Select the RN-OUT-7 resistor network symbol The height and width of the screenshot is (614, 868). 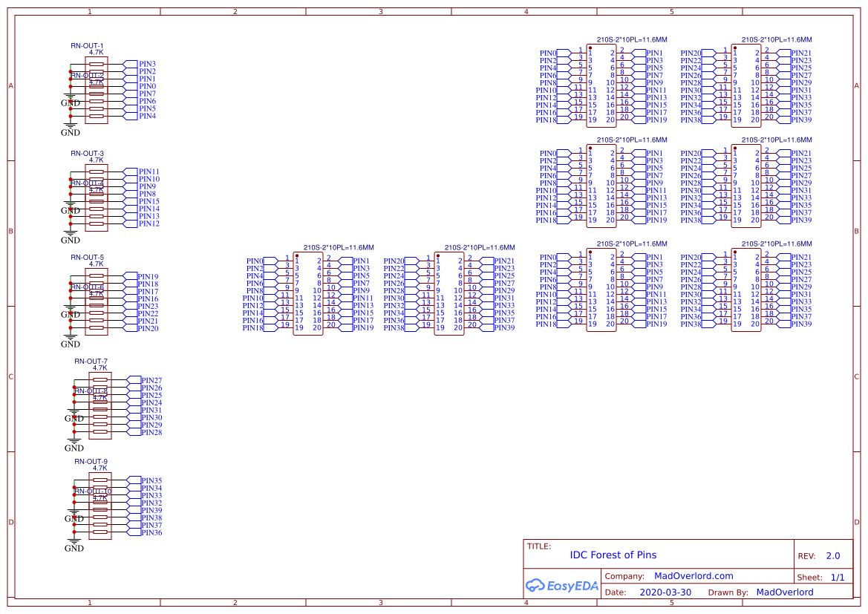coord(100,405)
